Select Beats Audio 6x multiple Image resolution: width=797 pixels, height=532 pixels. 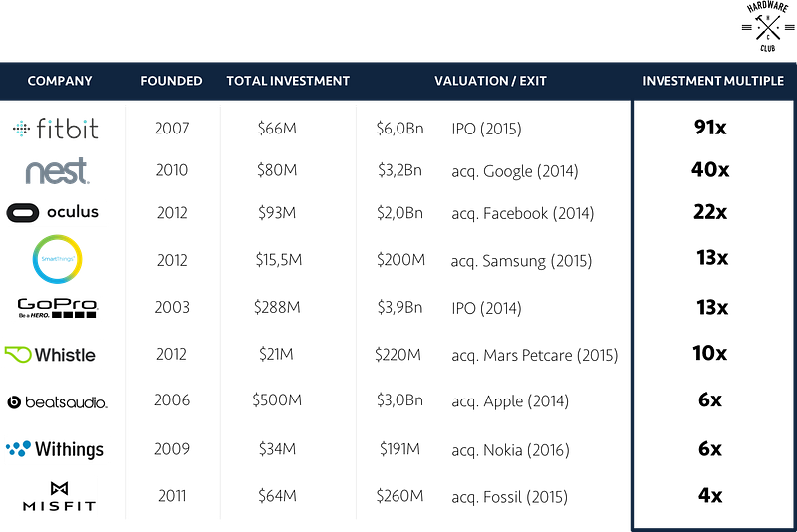710,399
